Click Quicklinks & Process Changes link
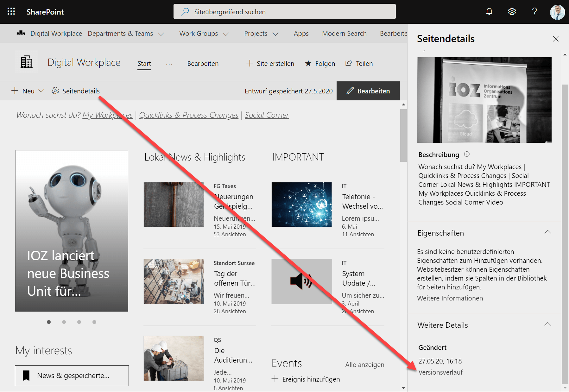This screenshot has width=569, height=392. [x=189, y=115]
